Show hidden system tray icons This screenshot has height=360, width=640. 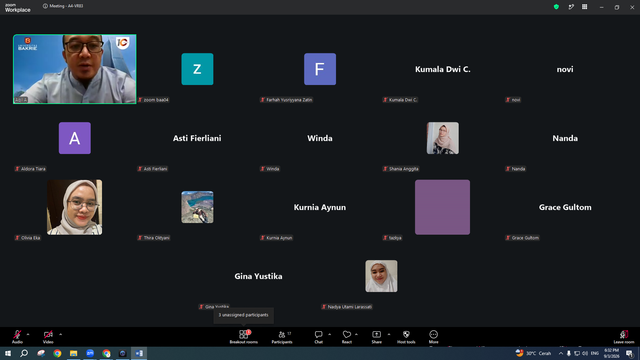click(x=561, y=353)
